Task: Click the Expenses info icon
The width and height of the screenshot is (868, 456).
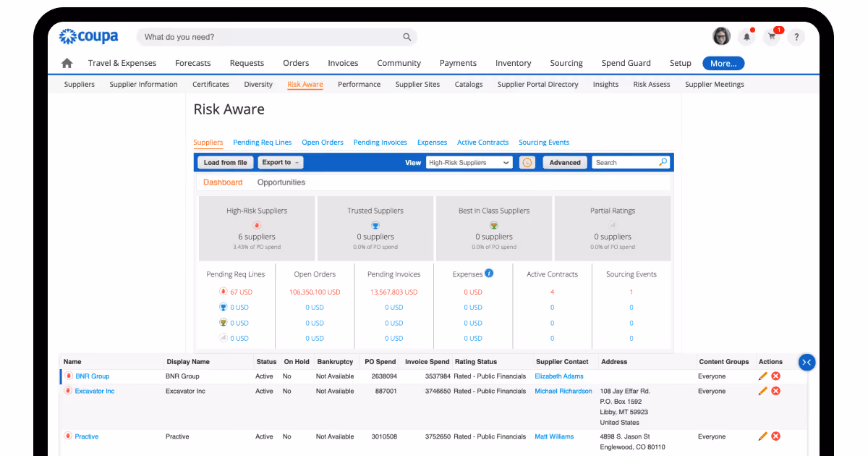Action: point(489,274)
